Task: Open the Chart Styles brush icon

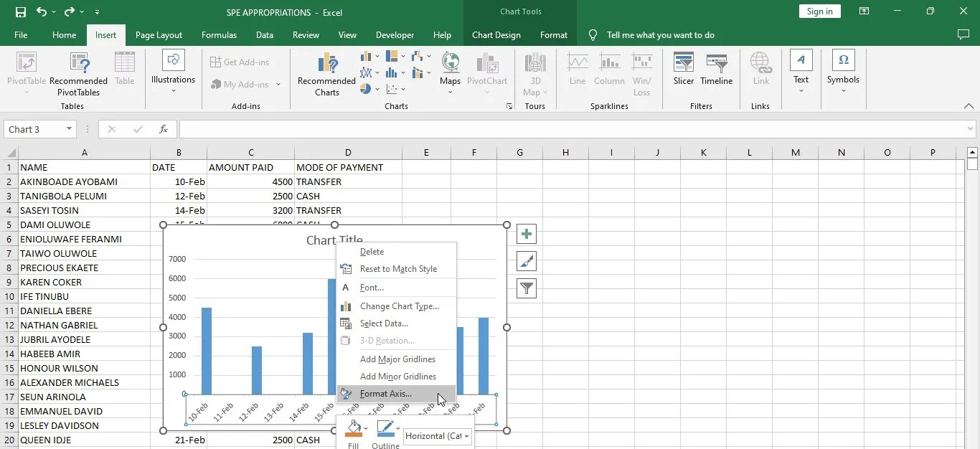Action: (526, 261)
